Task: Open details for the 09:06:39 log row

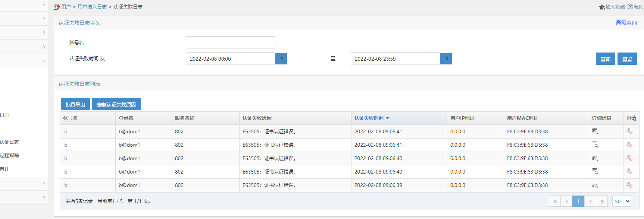Action: (x=595, y=185)
